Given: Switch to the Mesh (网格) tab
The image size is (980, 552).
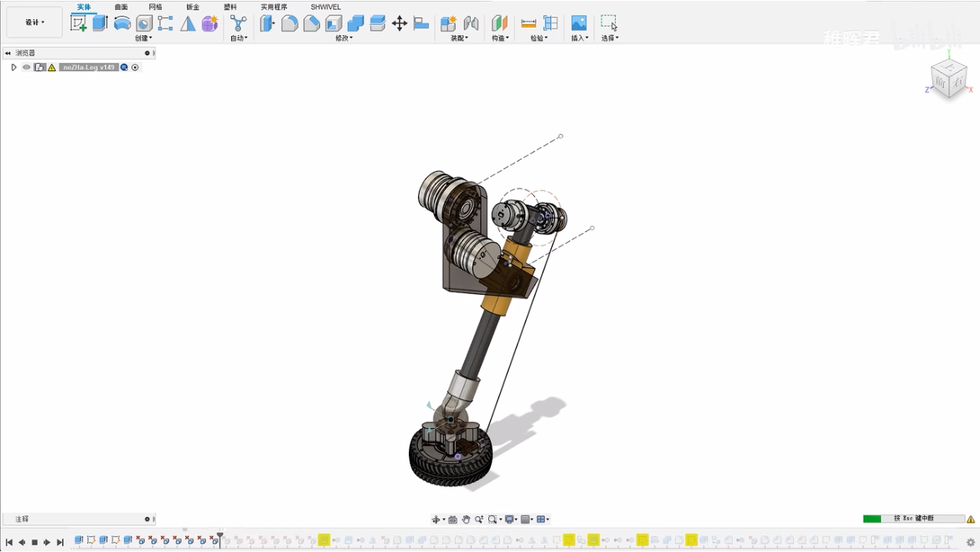Looking at the screenshot, I should [156, 7].
